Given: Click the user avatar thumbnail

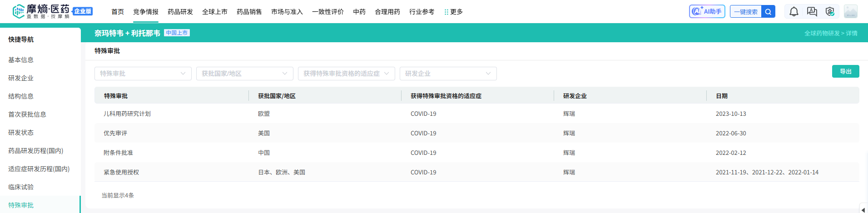Looking at the screenshot, I should (850, 12).
